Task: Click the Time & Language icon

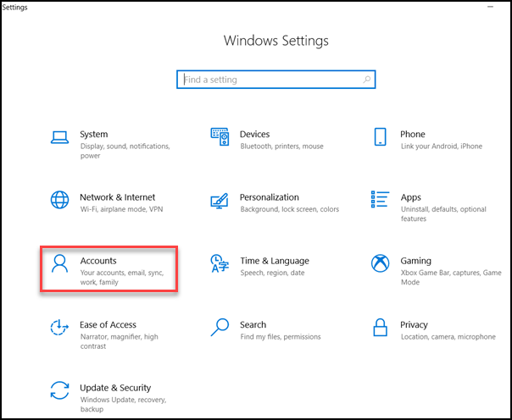Action: [x=220, y=263]
